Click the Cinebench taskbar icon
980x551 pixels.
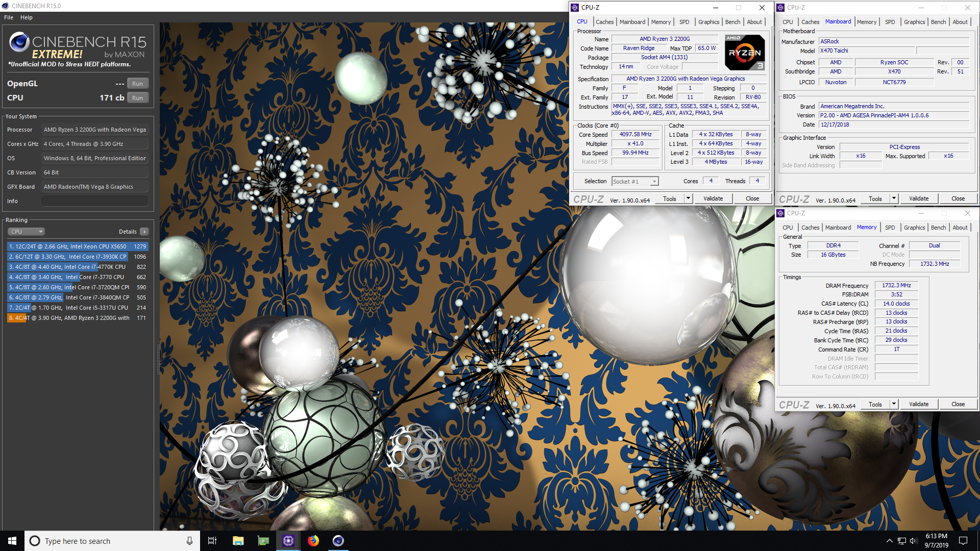(338, 541)
